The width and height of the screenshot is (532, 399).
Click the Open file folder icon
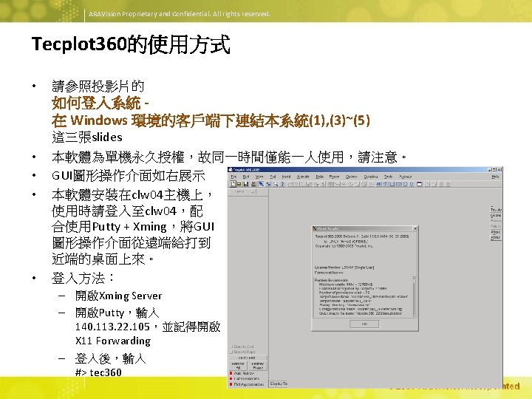coord(239,184)
